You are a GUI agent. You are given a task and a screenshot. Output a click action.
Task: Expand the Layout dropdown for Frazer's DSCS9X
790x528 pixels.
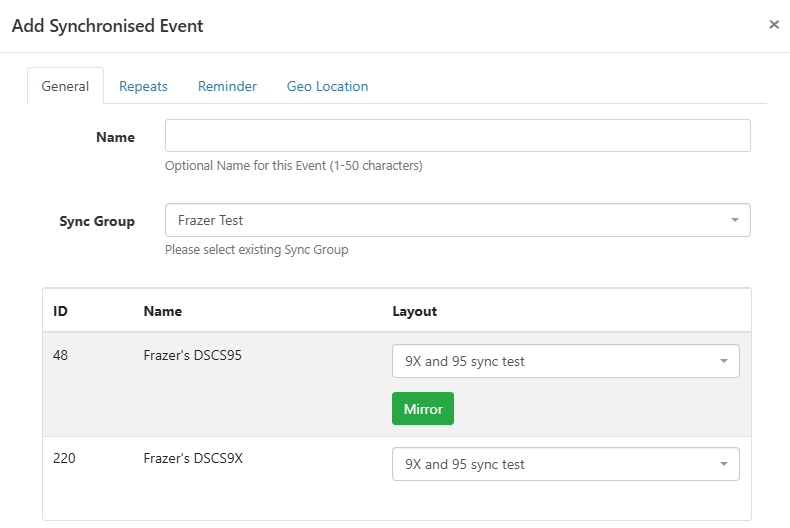(x=555, y=464)
